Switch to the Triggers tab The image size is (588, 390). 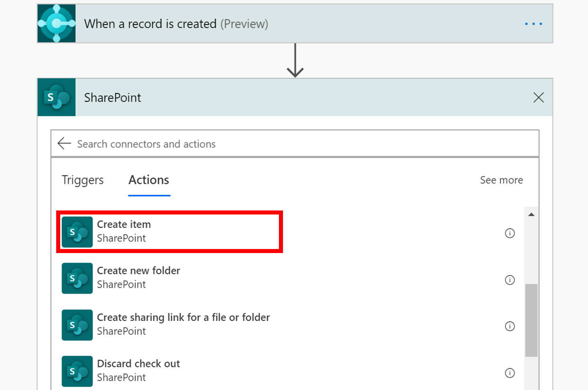click(x=83, y=180)
